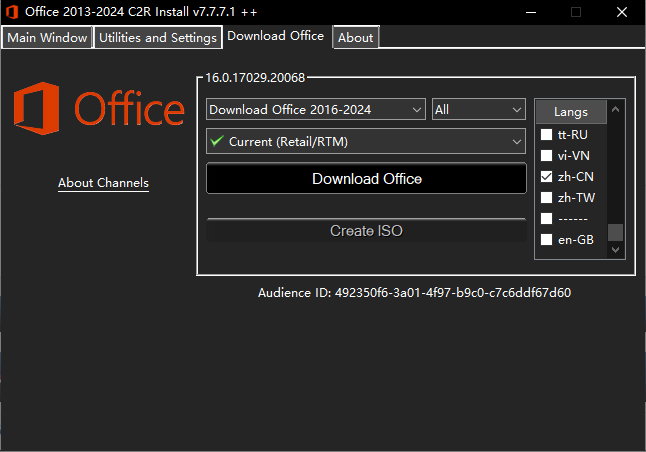646x452 pixels.
Task: Minimize the Office C2R Install window
Action: pos(531,12)
